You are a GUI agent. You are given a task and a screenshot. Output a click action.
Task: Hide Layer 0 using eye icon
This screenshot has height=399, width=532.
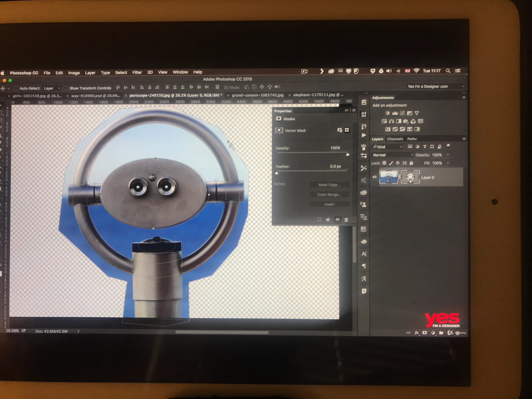click(374, 177)
